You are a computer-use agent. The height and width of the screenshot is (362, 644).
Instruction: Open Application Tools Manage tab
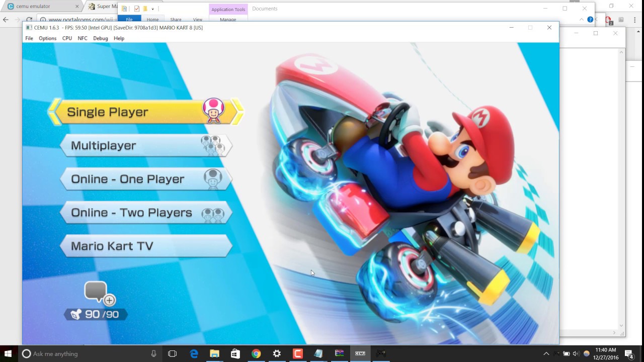coord(228,20)
